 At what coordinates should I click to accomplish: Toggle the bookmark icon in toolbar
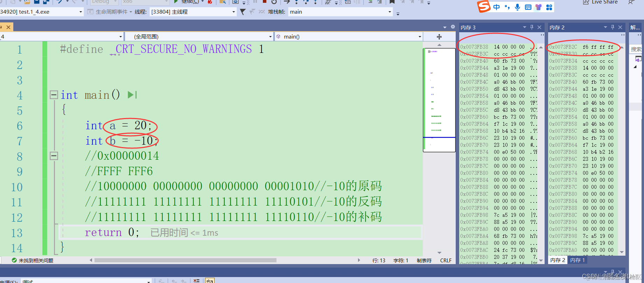point(392,2)
